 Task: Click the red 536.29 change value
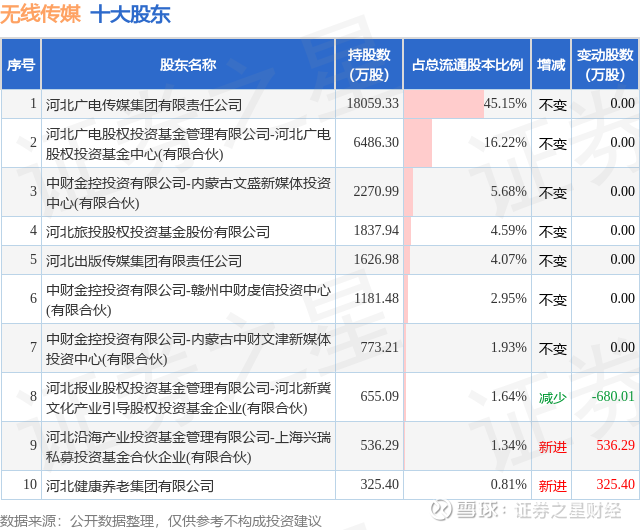[616, 445]
